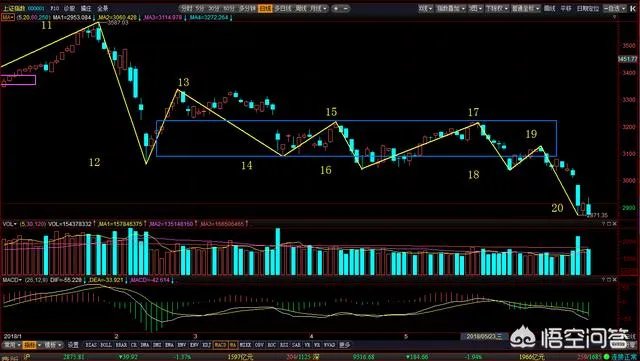Click the K icon at top right
Viewport: 640px width, 361px height.
point(634,8)
